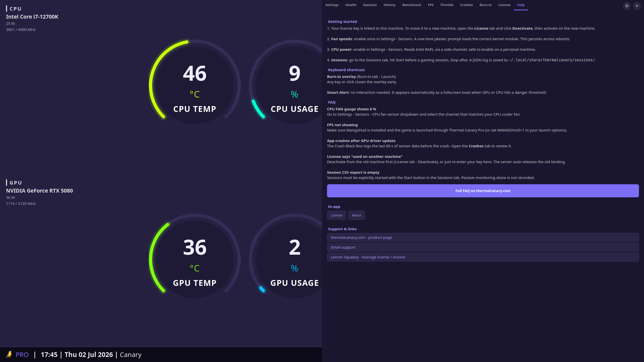Click the Keyboard shortcuts heading
Screen dimensions: 644x362
(x=346, y=70)
